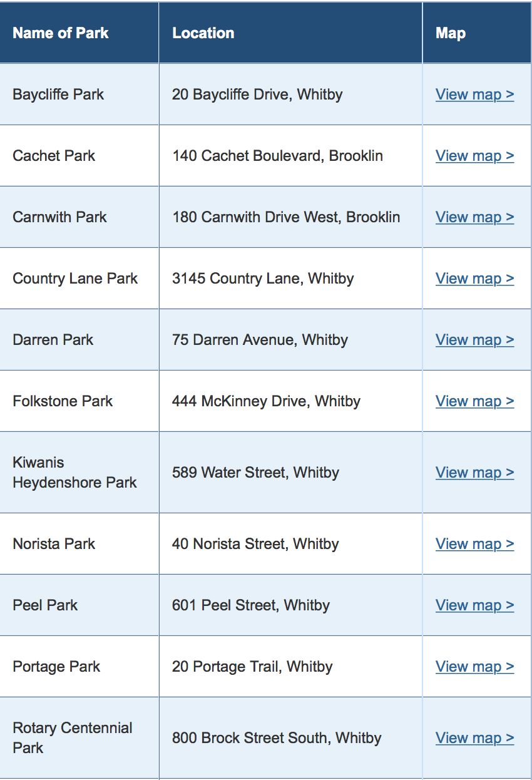The image size is (532, 780).
Task: View map for Norista Park
Action: pos(474,544)
